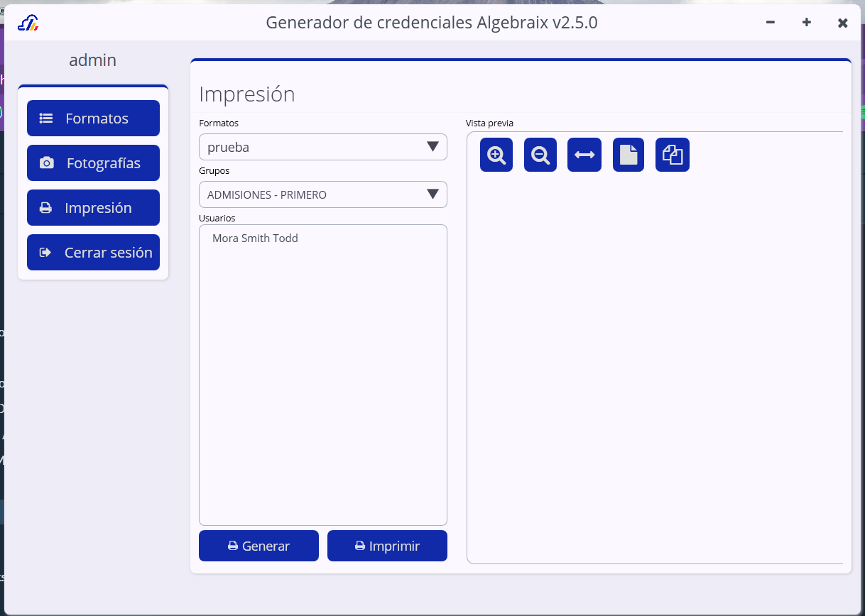This screenshot has height=616, width=865.
Task: Open the Formatos section in sidebar
Action: [93, 119]
